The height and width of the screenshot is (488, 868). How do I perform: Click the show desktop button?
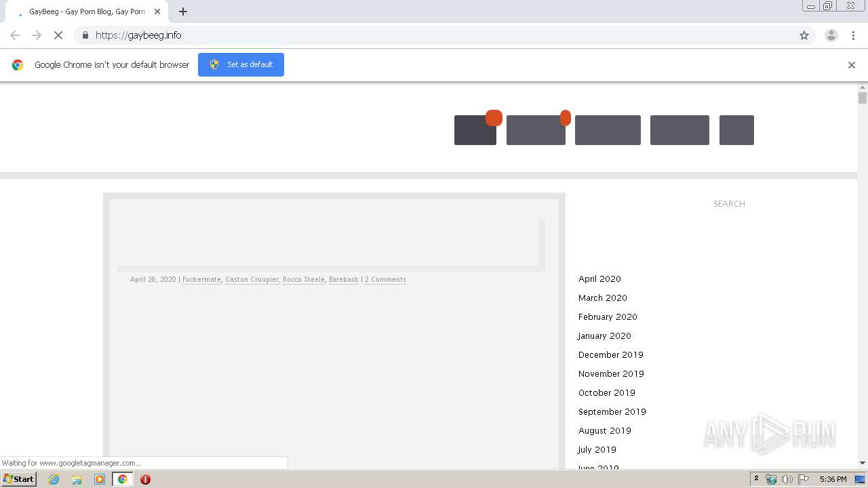(861, 479)
